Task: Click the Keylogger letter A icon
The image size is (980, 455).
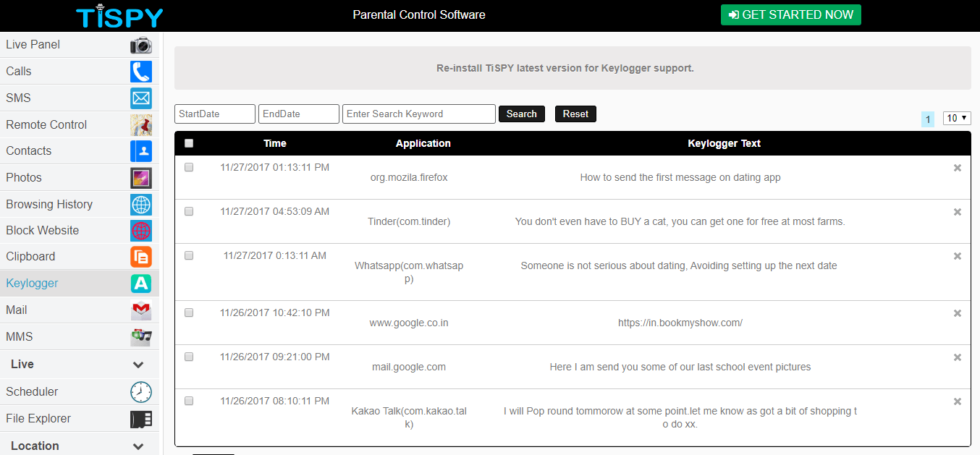Action: [141, 284]
